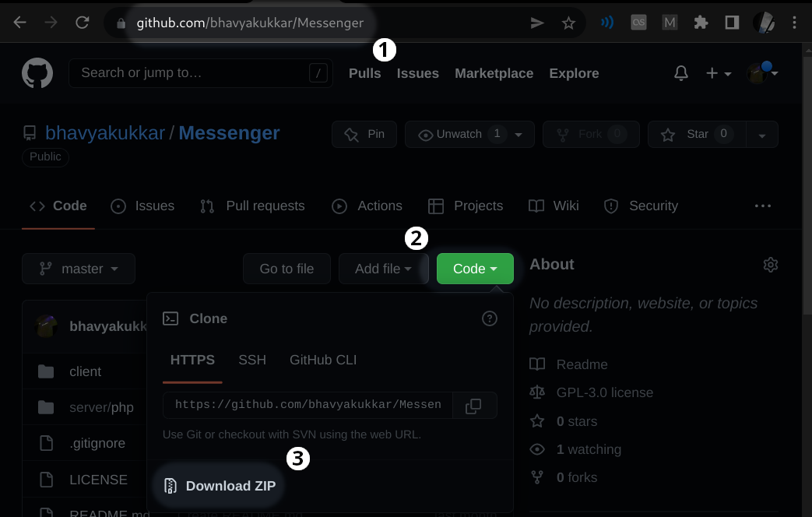Open the Chrome three-dot menu
Image resolution: width=812 pixels, height=517 pixels.
[794, 23]
